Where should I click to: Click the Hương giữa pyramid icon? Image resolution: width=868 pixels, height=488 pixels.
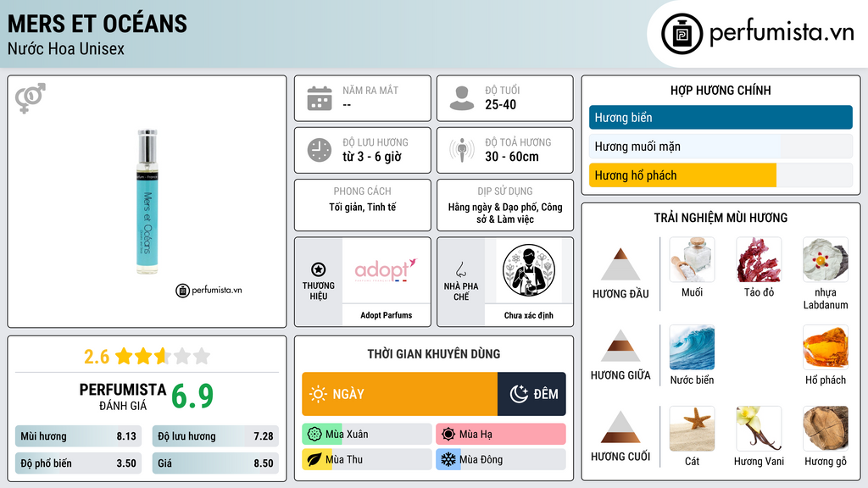coord(620,346)
